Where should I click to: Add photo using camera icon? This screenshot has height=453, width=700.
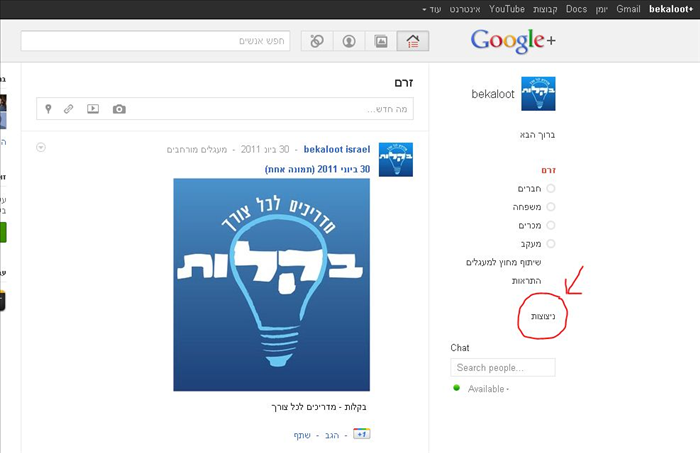pyautogui.click(x=119, y=109)
